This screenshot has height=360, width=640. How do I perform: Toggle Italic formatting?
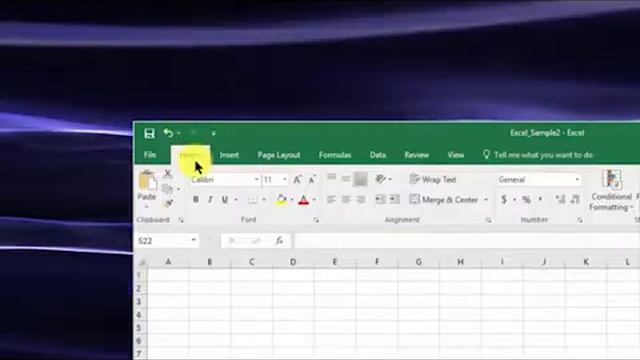coord(210,200)
